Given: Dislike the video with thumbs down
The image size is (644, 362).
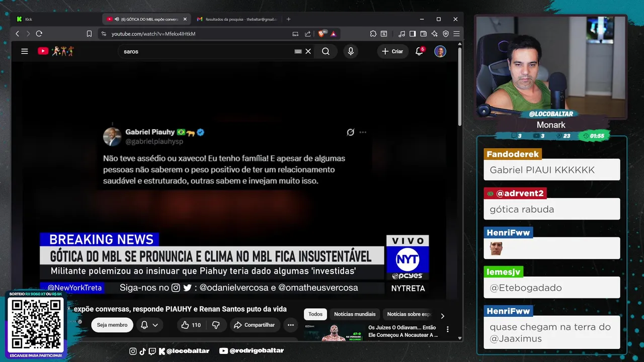Looking at the screenshot, I should tap(216, 325).
